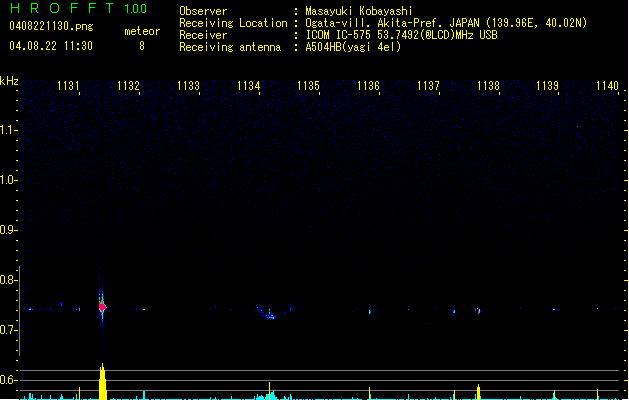
Task: Click the meteor count value 8
Action: 142,46
